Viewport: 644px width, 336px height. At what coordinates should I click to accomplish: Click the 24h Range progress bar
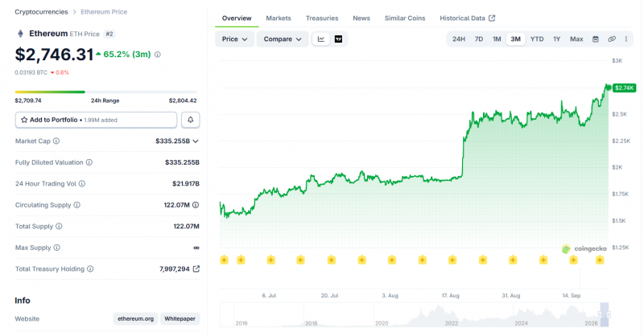pos(106,92)
